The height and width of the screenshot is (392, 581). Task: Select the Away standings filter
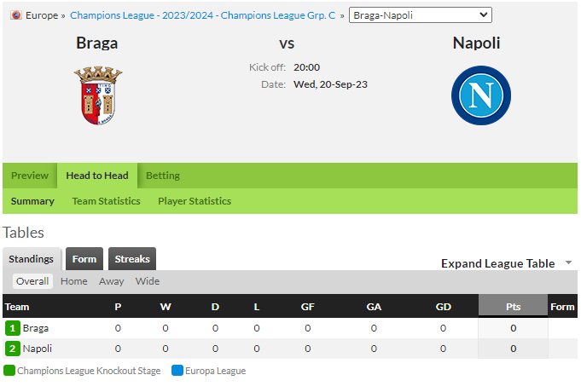(x=111, y=281)
